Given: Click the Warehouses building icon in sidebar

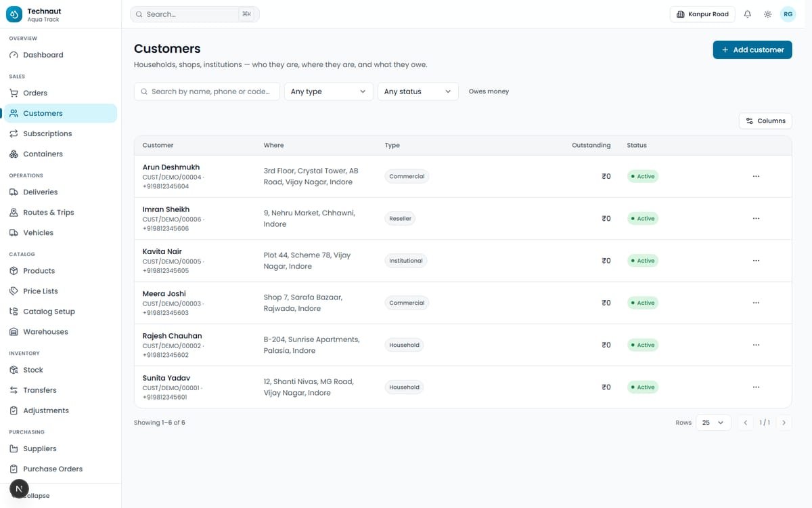Looking at the screenshot, I should pos(14,331).
